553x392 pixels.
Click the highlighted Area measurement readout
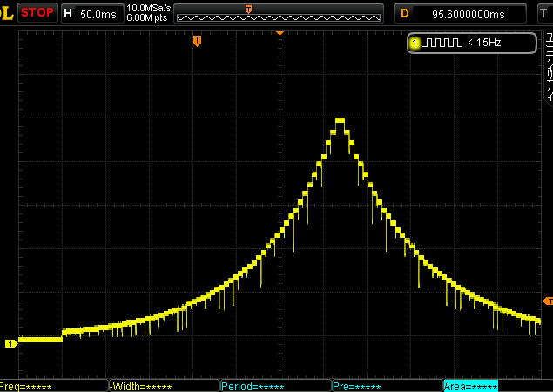point(470,386)
